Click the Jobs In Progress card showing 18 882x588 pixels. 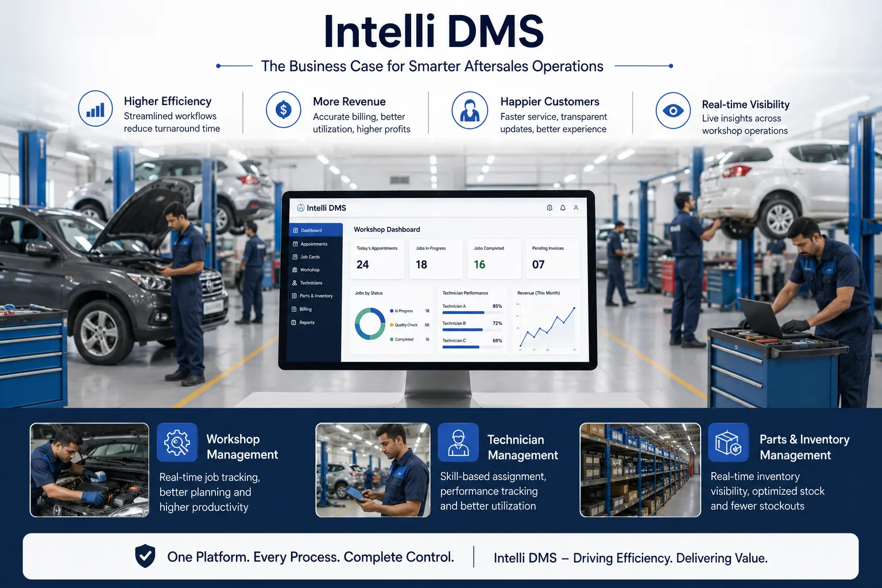(x=436, y=259)
